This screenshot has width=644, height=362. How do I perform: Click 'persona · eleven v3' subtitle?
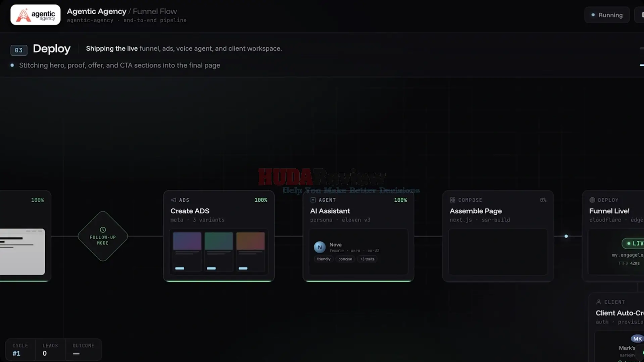[340, 220]
